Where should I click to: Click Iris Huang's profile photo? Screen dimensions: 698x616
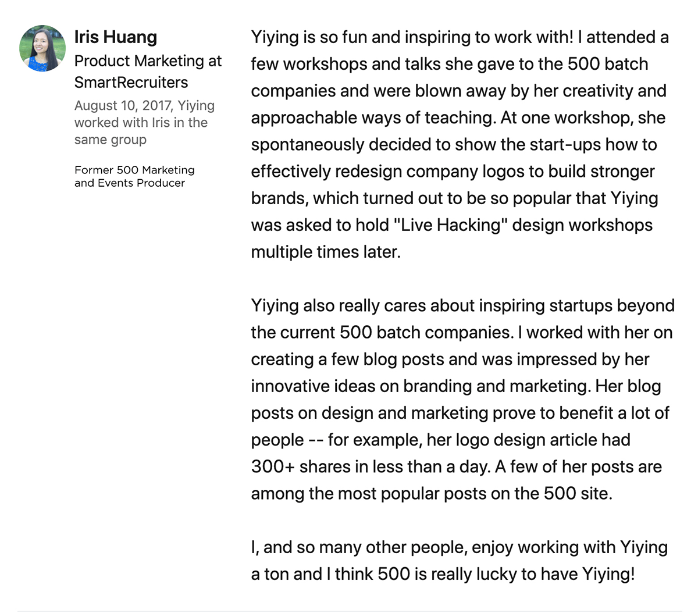[x=42, y=48]
